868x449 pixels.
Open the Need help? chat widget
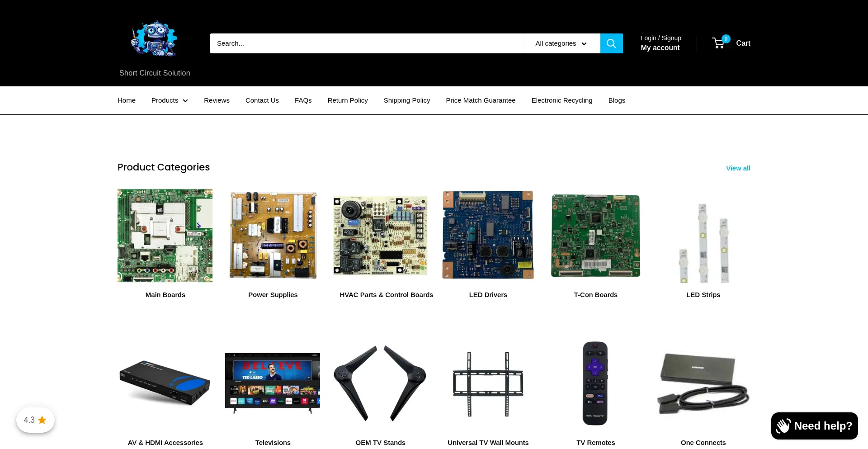click(814, 426)
